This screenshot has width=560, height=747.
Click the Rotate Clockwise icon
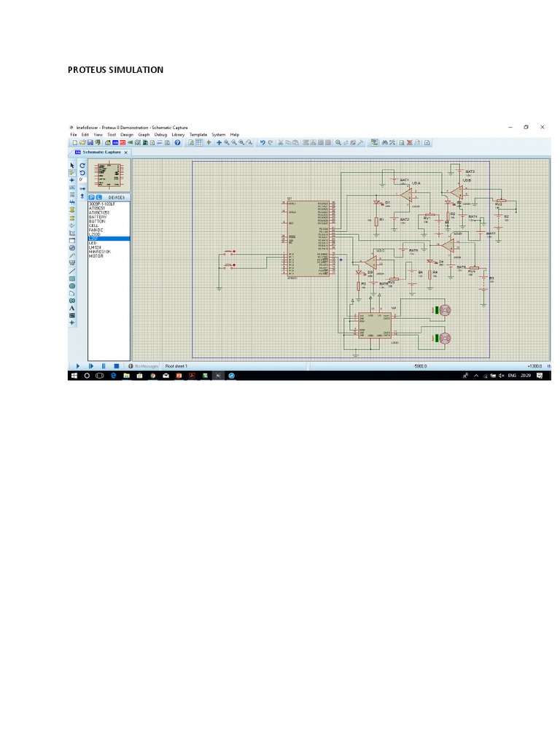coord(82,166)
